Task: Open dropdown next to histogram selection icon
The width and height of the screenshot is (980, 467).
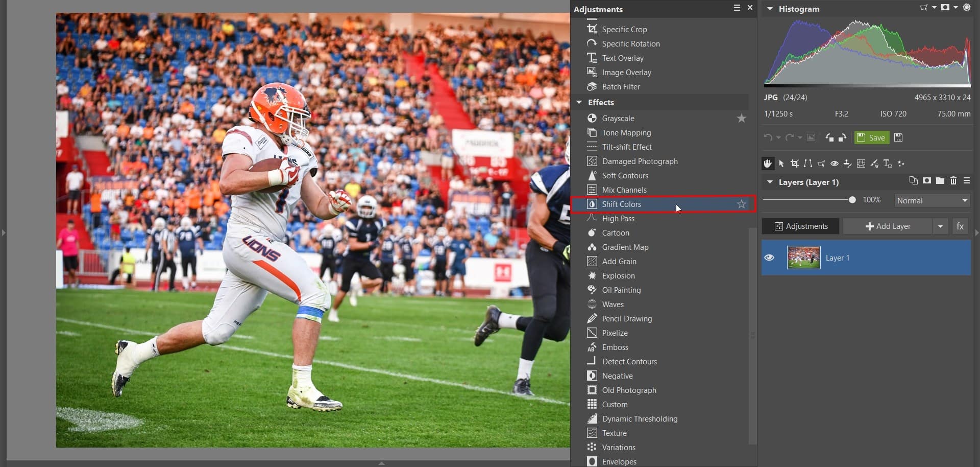Action: pos(934,8)
